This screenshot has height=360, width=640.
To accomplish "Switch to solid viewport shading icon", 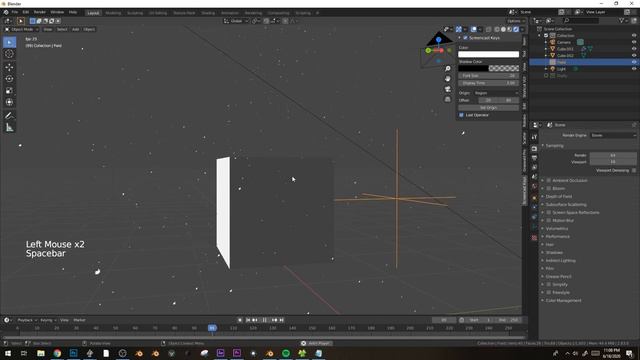I will [503, 29].
